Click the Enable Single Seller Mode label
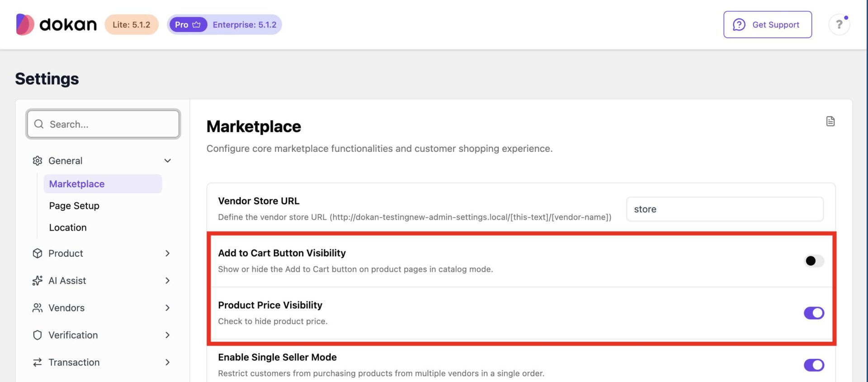 (x=277, y=357)
